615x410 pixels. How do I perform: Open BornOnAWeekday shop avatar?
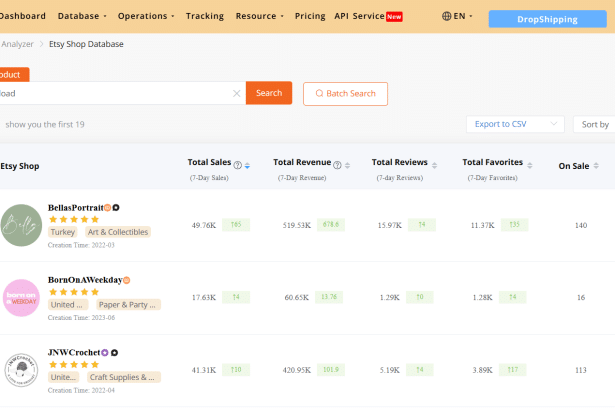pos(21,298)
